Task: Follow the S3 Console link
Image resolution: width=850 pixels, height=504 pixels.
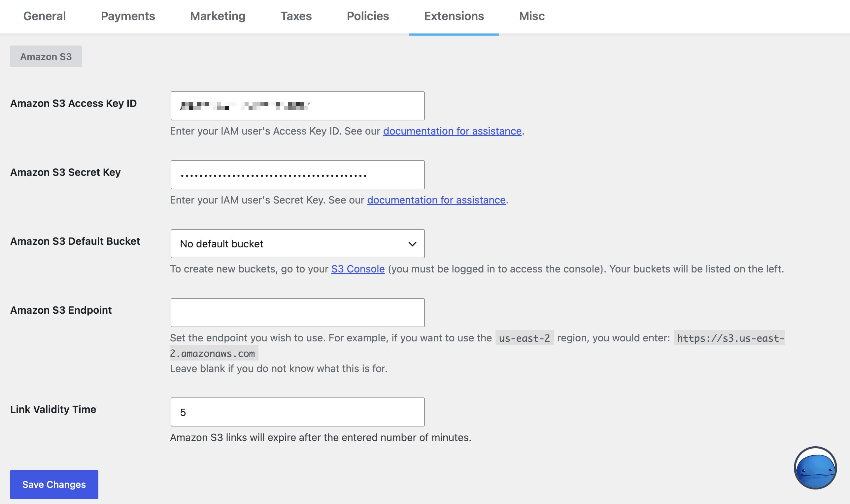Action: click(x=358, y=269)
